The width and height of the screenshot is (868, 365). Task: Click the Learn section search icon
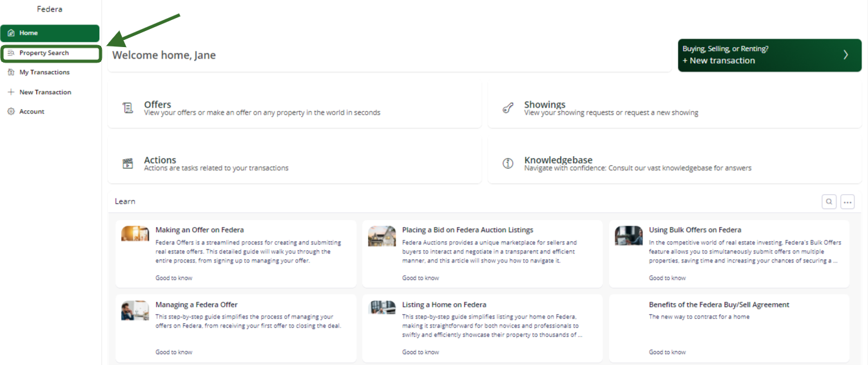click(x=829, y=202)
